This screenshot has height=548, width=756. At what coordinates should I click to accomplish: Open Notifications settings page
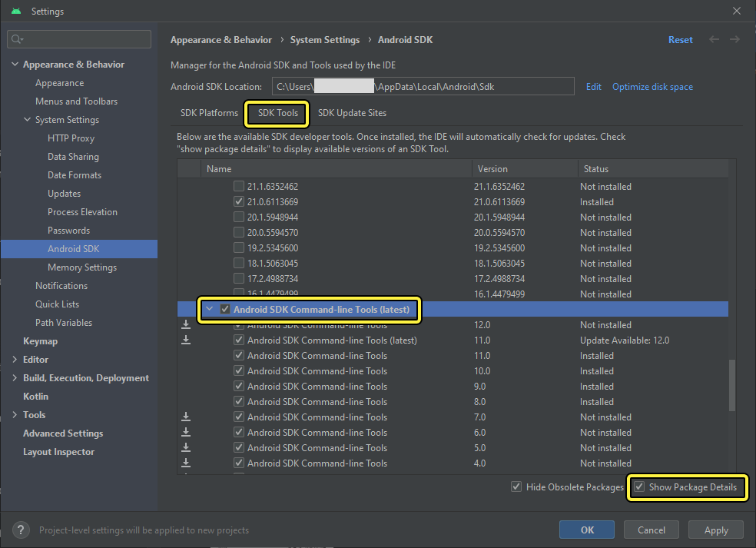pos(61,286)
